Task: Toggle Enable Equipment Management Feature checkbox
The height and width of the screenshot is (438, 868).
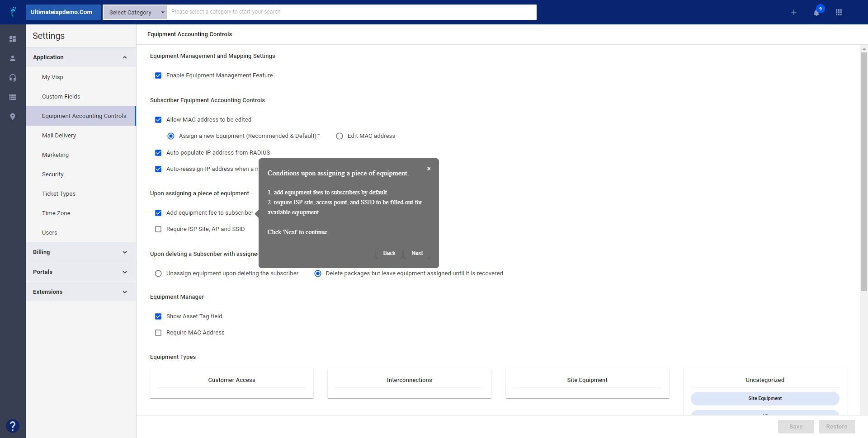Action: tap(158, 75)
